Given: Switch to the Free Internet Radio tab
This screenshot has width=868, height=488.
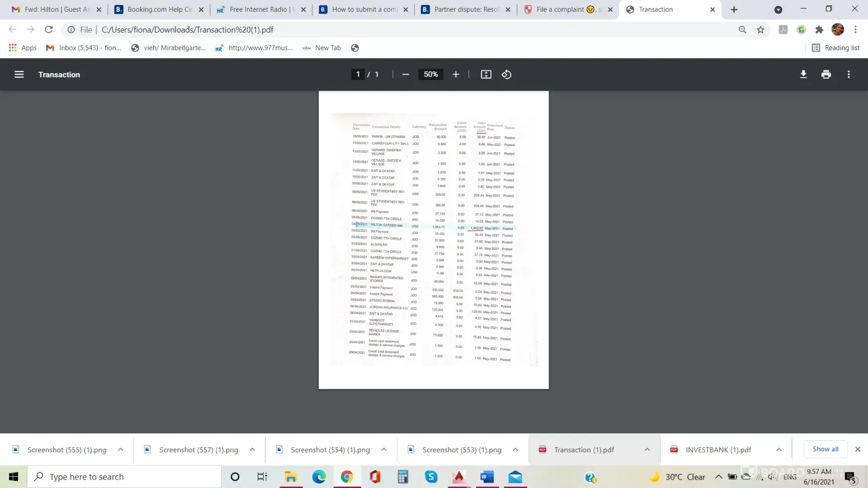Looking at the screenshot, I should click(261, 9).
